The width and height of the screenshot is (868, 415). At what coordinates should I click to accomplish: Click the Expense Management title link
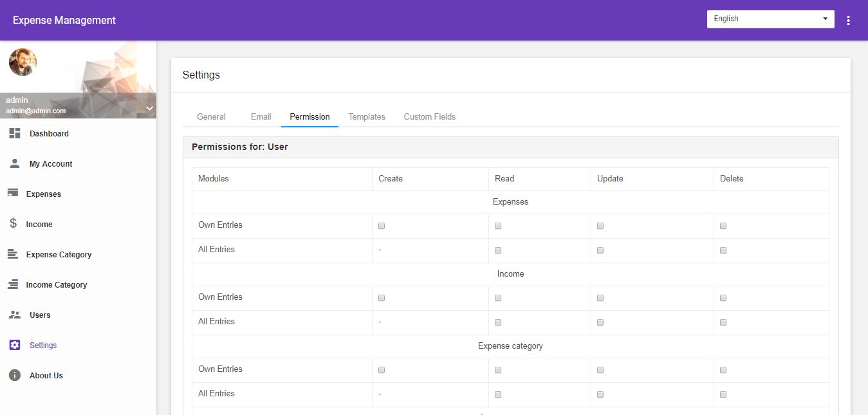(64, 20)
